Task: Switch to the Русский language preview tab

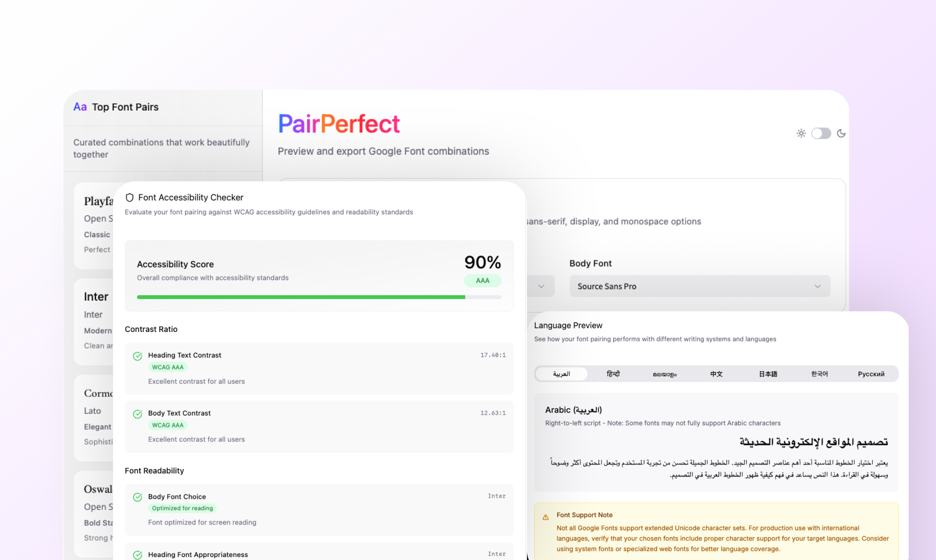Action: pos(871,374)
